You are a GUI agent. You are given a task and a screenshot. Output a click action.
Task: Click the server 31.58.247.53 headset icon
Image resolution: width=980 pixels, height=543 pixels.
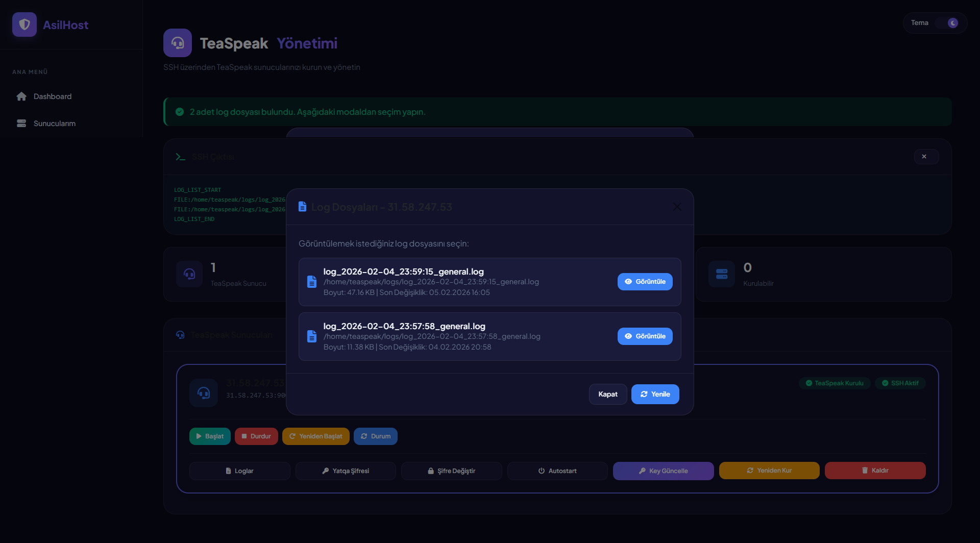(x=204, y=392)
